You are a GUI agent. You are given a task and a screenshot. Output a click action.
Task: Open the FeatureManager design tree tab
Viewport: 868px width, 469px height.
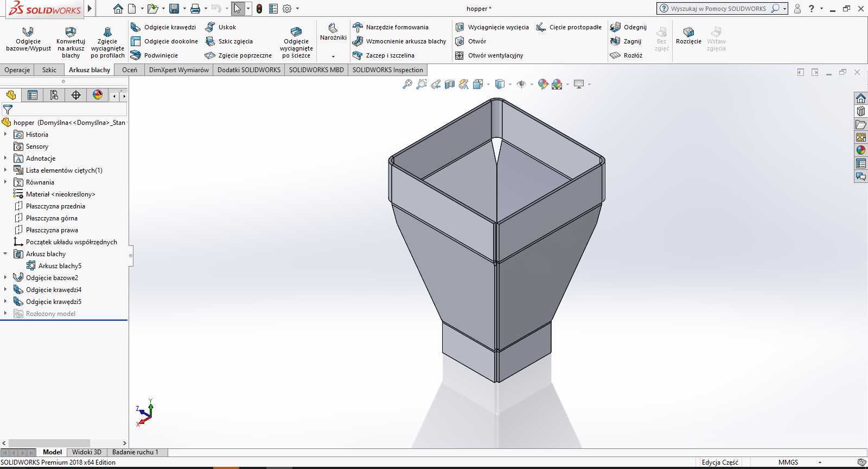pyautogui.click(x=11, y=95)
